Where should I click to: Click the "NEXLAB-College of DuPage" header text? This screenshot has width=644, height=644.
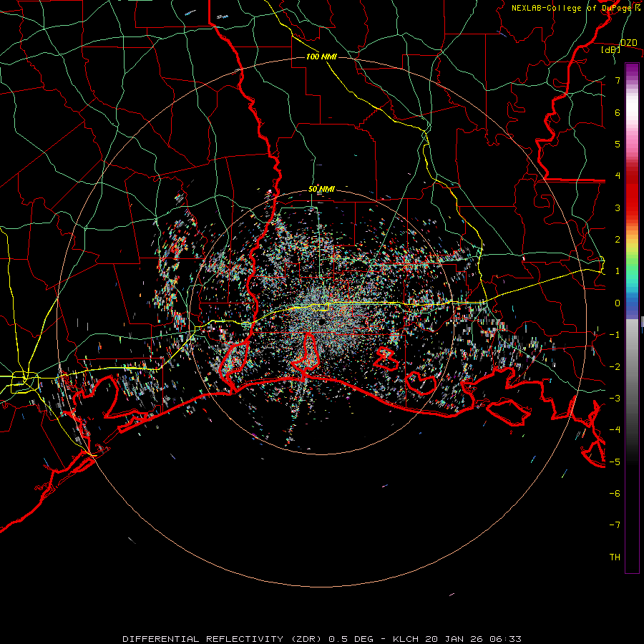coord(572,8)
